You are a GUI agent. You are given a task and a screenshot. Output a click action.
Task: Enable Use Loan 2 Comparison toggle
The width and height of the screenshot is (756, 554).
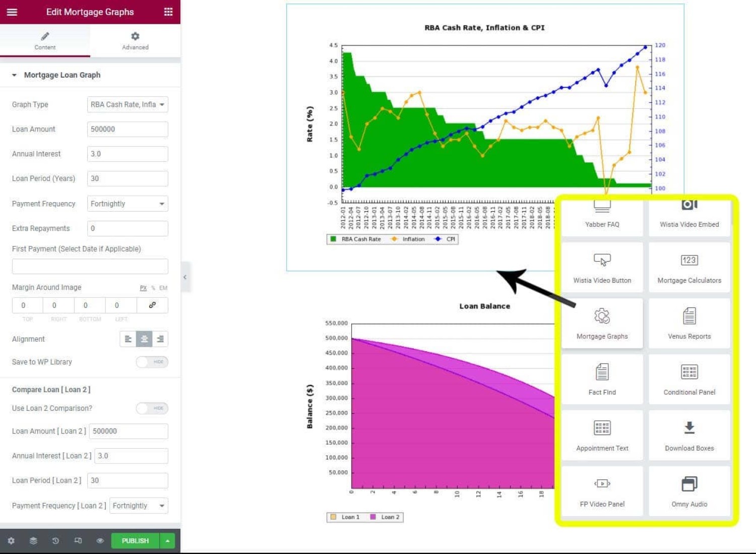point(152,408)
